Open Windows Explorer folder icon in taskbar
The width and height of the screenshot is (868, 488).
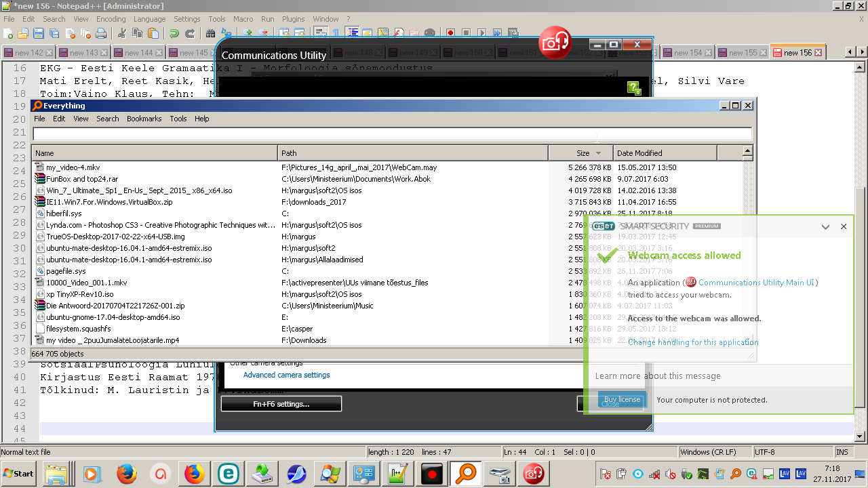(x=58, y=474)
